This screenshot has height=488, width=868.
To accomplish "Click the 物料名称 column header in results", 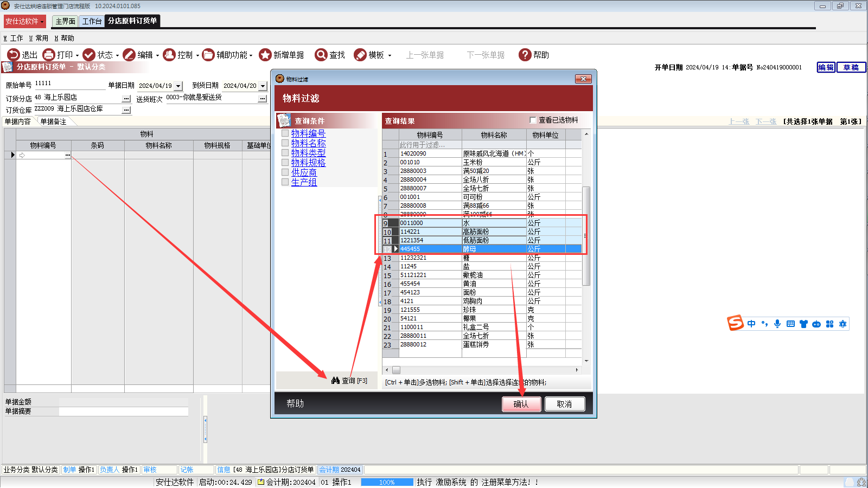I will coord(494,135).
